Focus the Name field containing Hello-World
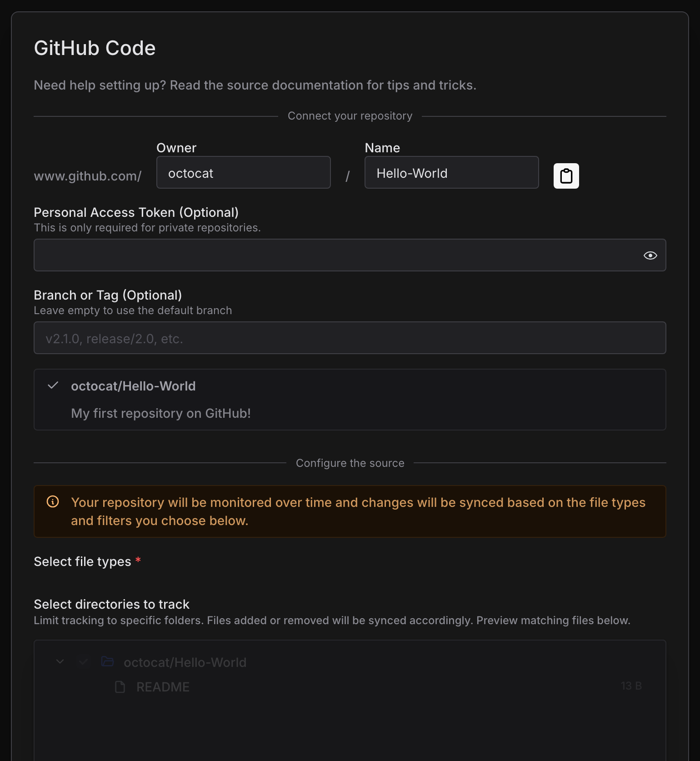700x761 pixels. click(452, 172)
